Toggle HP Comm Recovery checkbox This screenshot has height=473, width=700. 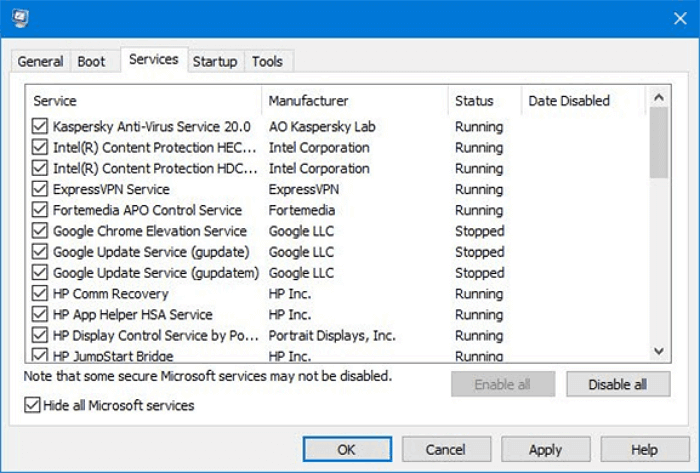pyautogui.click(x=40, y=294)
